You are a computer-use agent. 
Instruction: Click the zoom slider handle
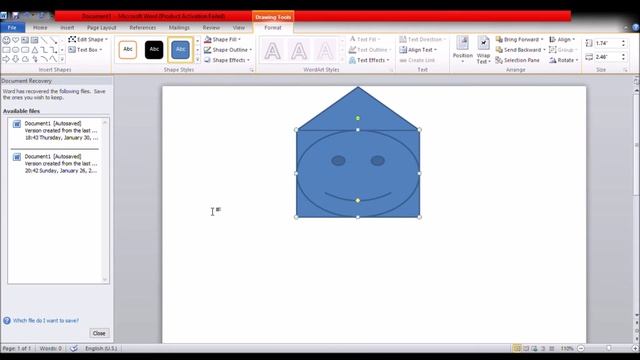[609, 349]
